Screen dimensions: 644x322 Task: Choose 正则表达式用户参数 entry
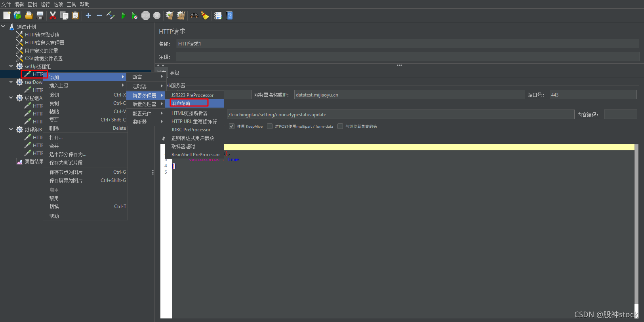tap(194, 138)
